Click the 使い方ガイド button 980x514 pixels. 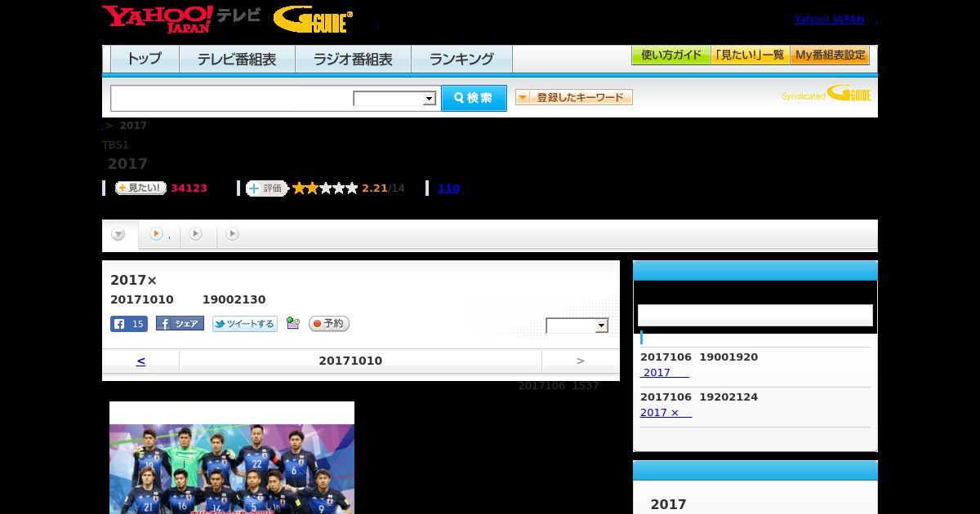(x=671, y=55)
